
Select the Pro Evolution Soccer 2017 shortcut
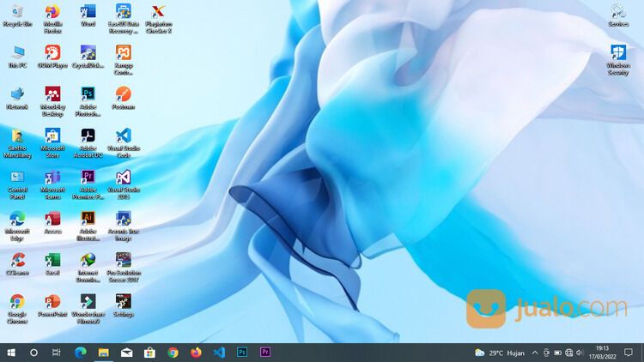123,268
